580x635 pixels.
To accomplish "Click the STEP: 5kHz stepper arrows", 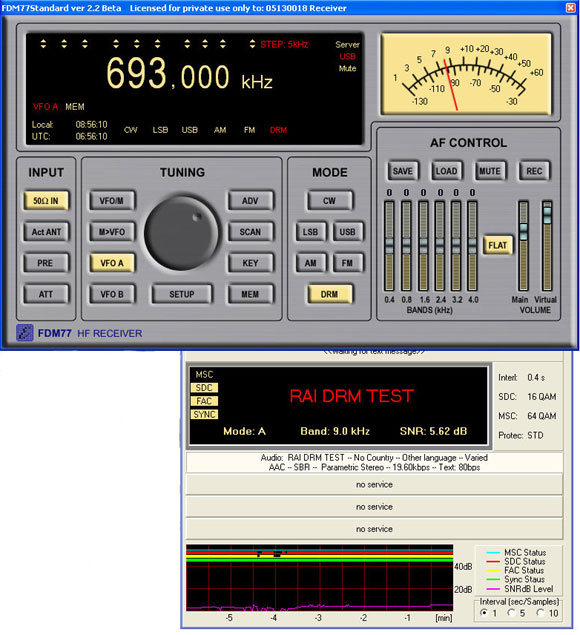I will pyautogui.click(x=252, y=44).
